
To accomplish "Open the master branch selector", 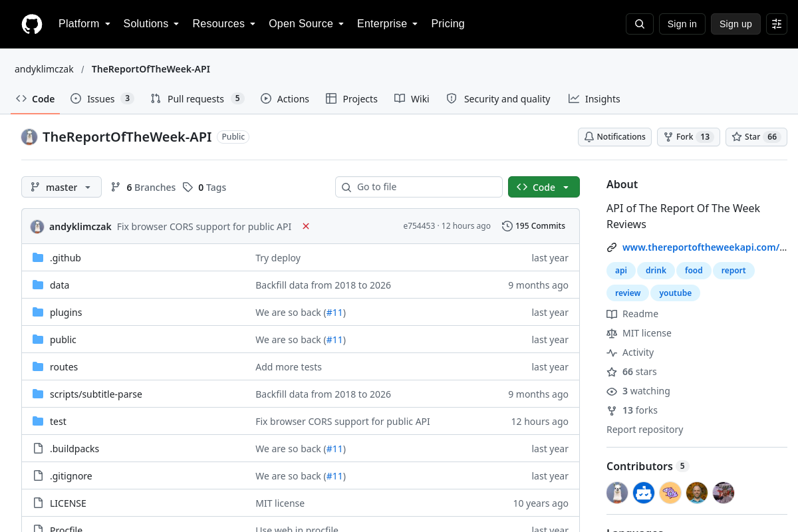I will [x=61, y=187].
